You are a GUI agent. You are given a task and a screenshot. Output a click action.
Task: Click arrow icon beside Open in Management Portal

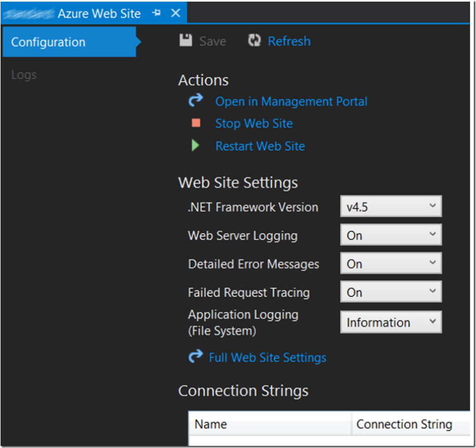(x=196, y=100)
